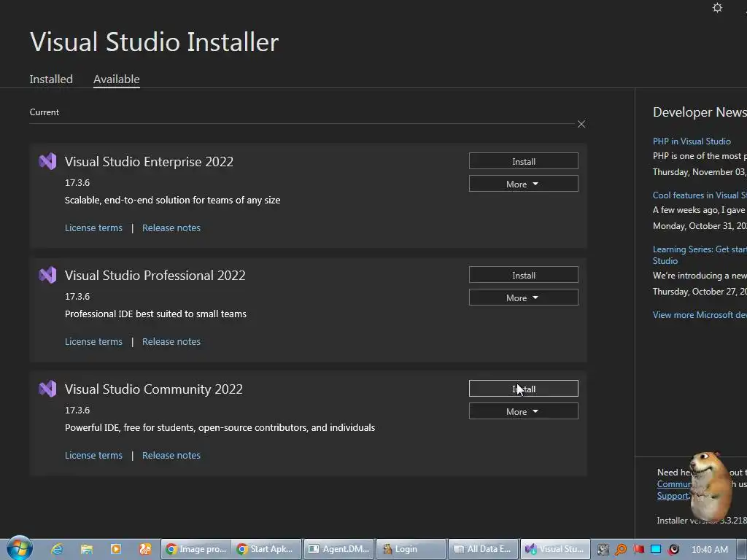Click the 10:40 AM clock
Image resolution: width=747 pixels, height=560 pixels.
point(709,550)
